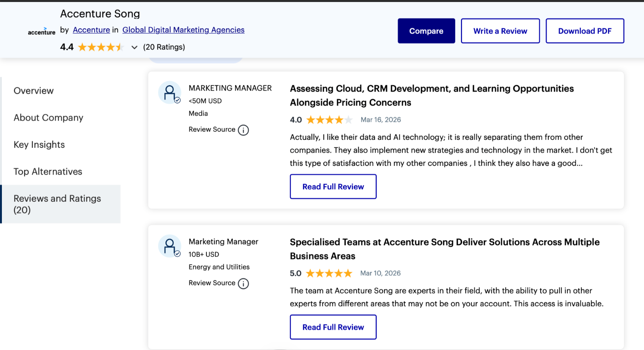Screen dimensions: 644x350
Task: Follow the Accenture vendor link
Action: 91,30
